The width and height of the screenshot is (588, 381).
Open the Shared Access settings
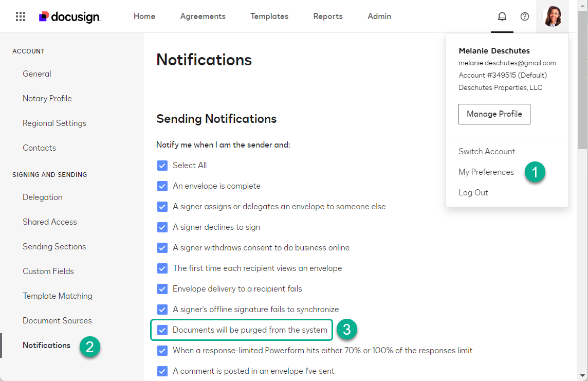coord(49,222)
